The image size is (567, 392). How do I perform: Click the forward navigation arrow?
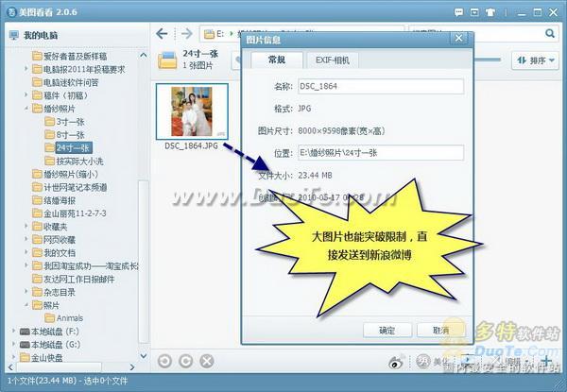[x=187, y=33]
